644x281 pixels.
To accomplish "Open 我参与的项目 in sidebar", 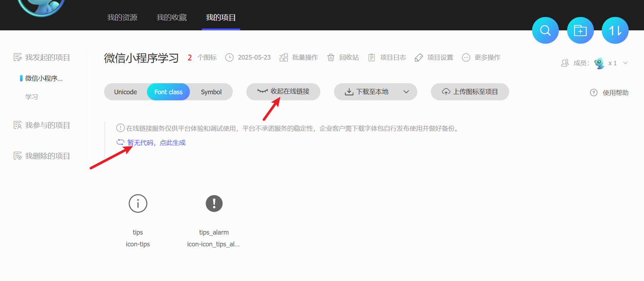I will 42,125.
